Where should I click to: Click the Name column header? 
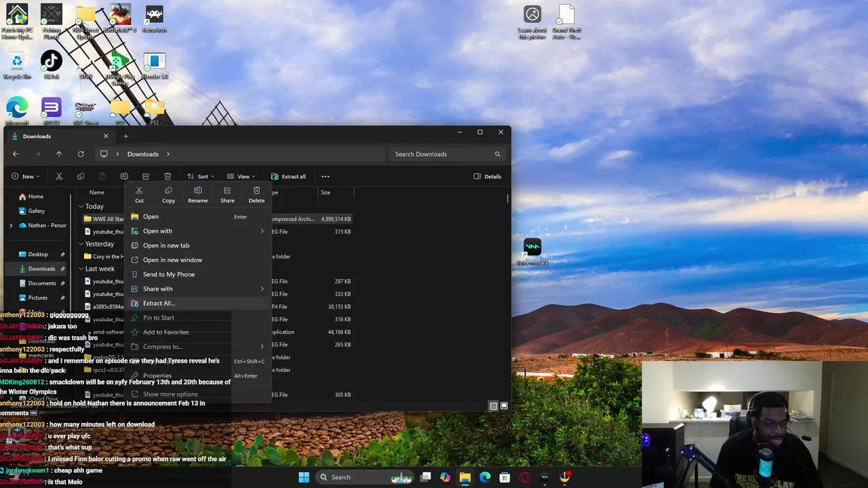coord(97,192)
